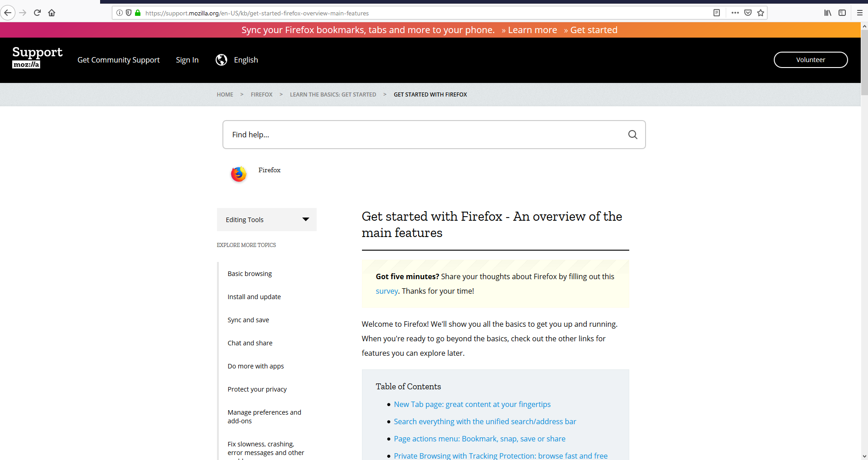Focus the Find help search field

click(x=434, y=135)
